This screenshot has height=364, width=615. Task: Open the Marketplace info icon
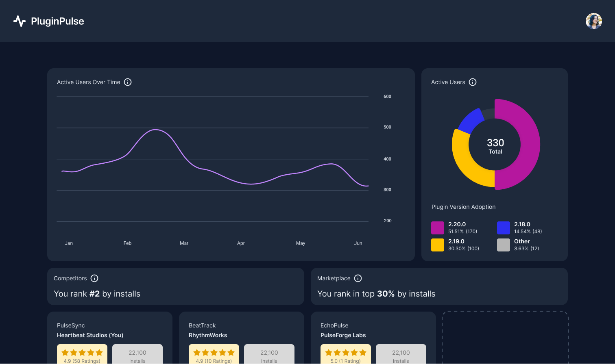click(358, 278)
